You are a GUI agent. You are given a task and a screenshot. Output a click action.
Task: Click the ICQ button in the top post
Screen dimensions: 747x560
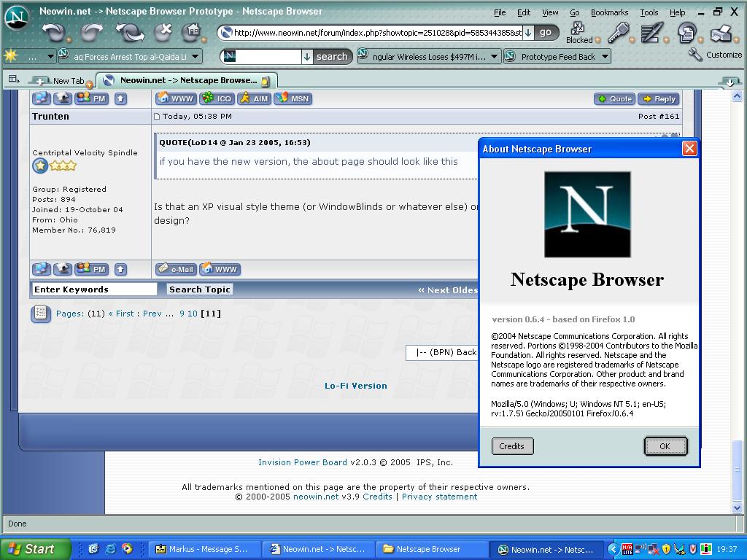(217, 98)
